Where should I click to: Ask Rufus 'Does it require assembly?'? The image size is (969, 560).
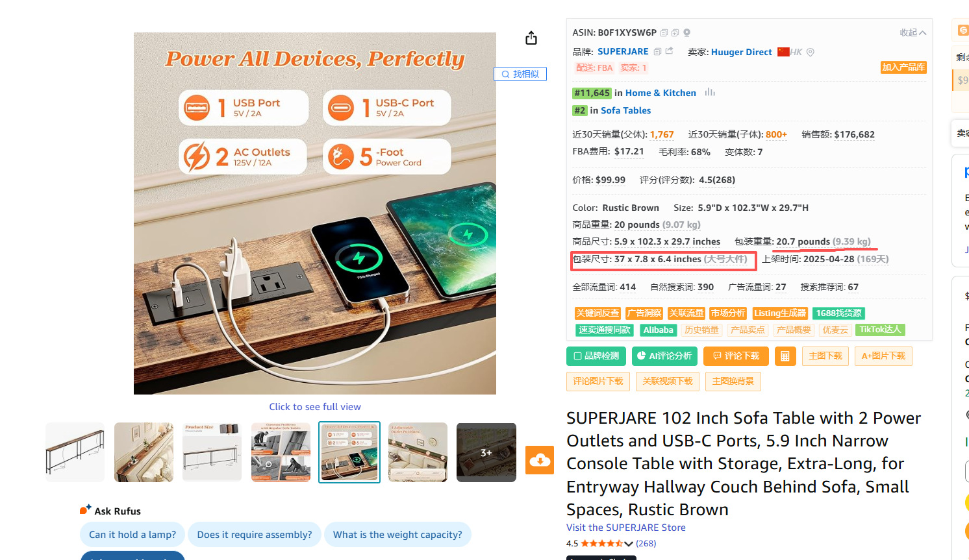255,535
